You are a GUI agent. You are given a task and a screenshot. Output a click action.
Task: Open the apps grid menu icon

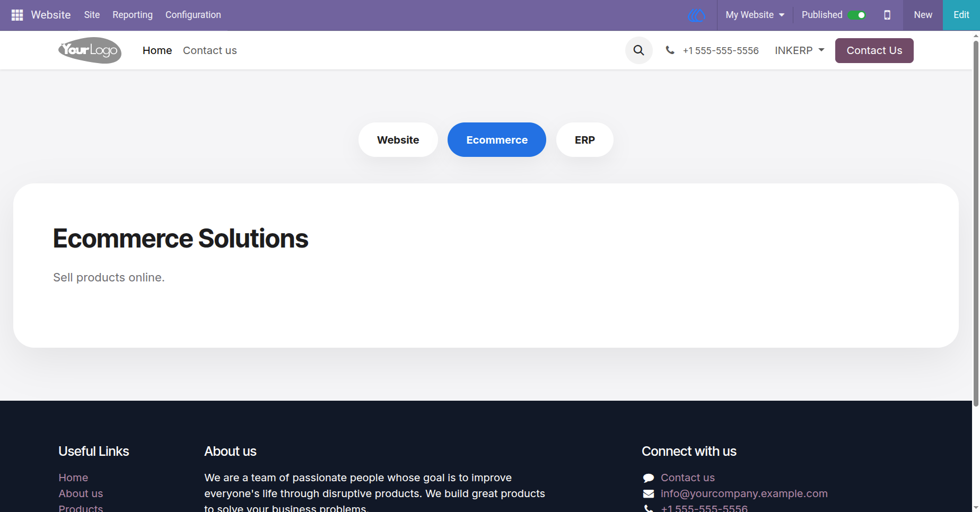pos(17,15)
